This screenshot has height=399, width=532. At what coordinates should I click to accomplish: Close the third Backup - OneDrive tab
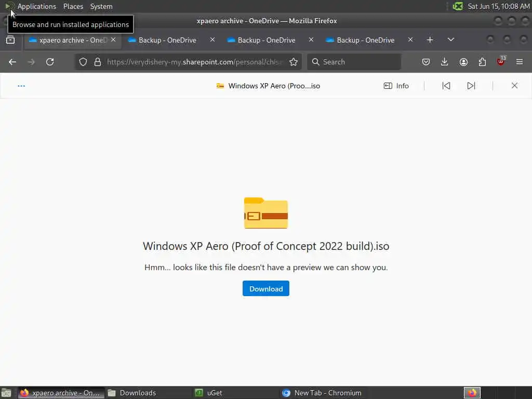pyautogui.click(x=311, y=39)
